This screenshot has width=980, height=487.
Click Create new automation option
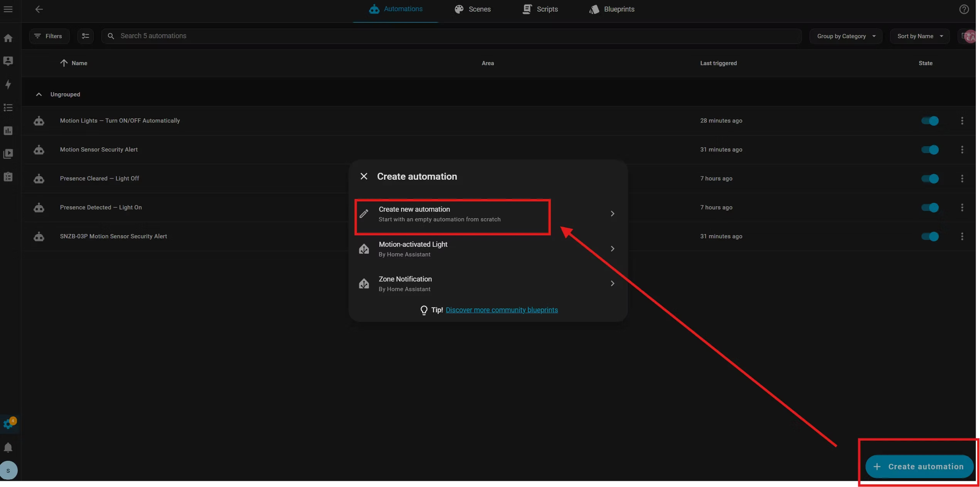488,214
